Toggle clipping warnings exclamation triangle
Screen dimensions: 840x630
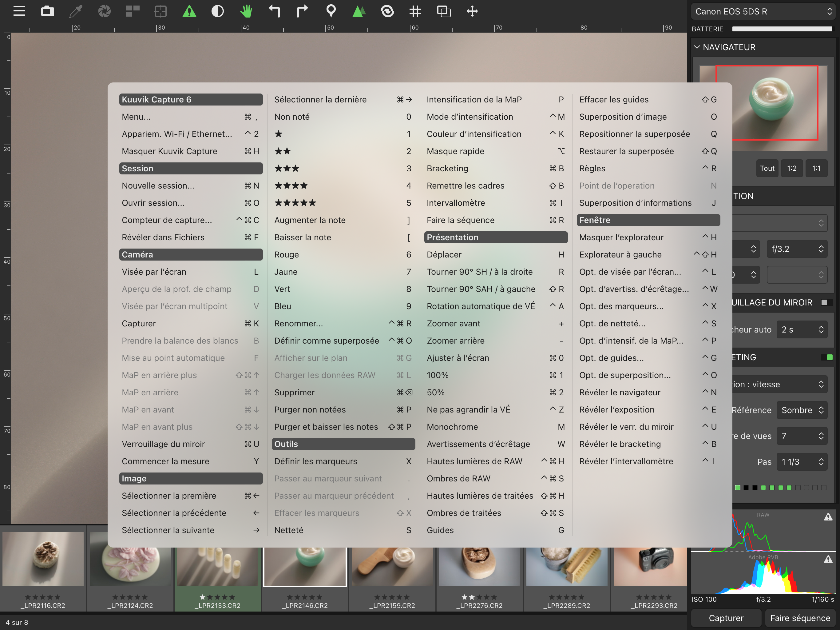[189, 11]
